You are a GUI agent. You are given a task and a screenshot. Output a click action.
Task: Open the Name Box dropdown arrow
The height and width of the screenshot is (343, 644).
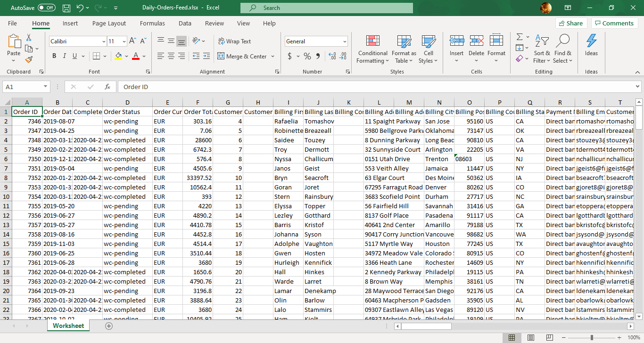[46, 87]
